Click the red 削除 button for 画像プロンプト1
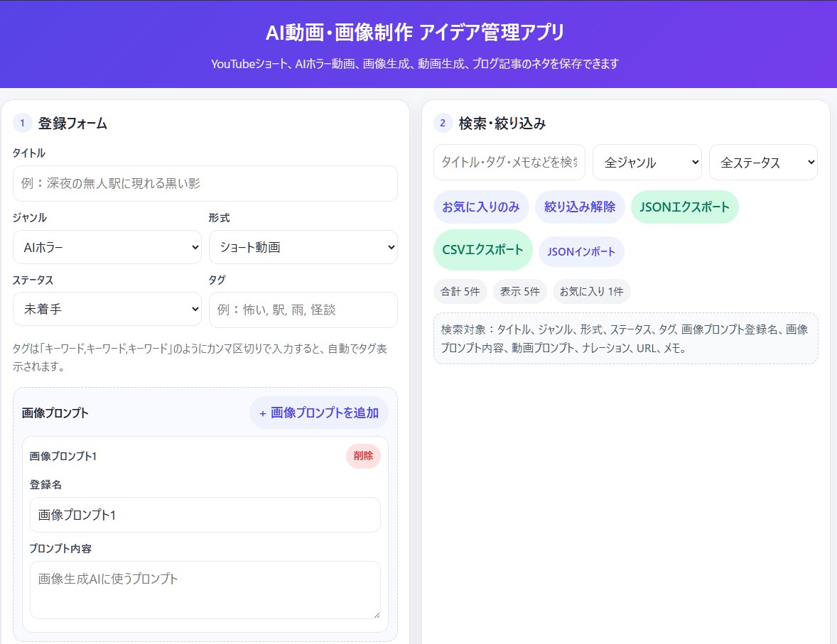837x644 pixels. click(x=363, y=456)
